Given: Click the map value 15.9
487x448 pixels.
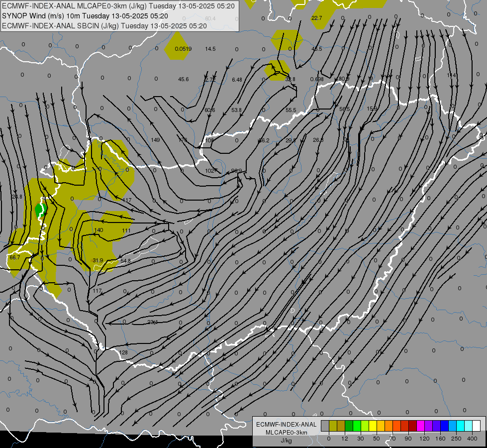Looking at the screenshot, I should click(x=372, y=109).
